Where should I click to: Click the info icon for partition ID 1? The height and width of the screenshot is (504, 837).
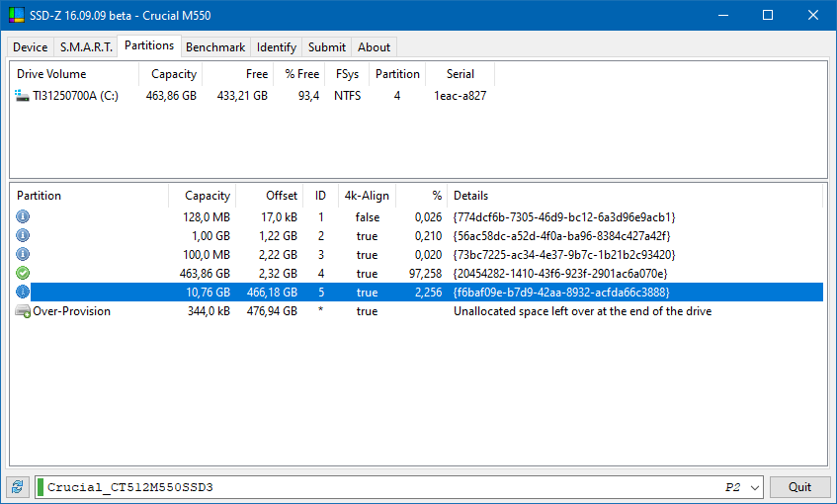click(x=23, y=216)
